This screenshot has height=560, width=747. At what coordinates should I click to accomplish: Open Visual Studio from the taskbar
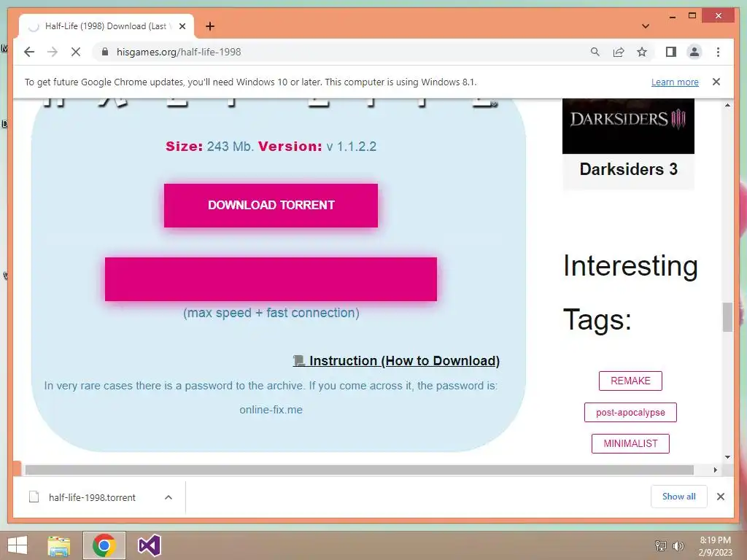point(149,545)
